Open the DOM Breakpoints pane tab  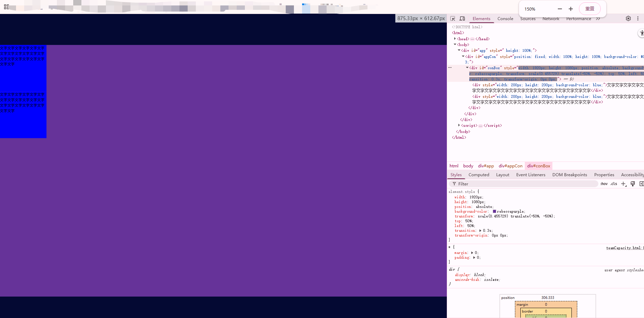click(x=570, y=175)
